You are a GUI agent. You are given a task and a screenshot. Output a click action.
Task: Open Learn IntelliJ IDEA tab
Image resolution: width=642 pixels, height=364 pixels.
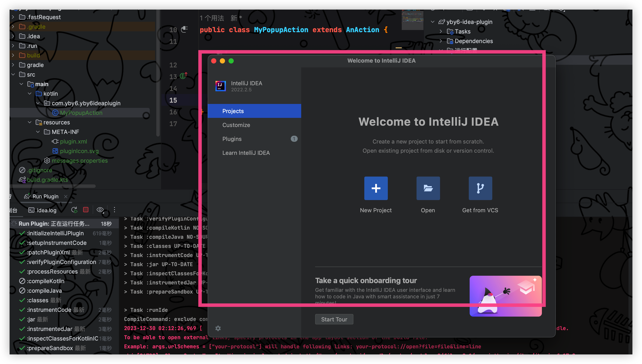pos(254,153)
